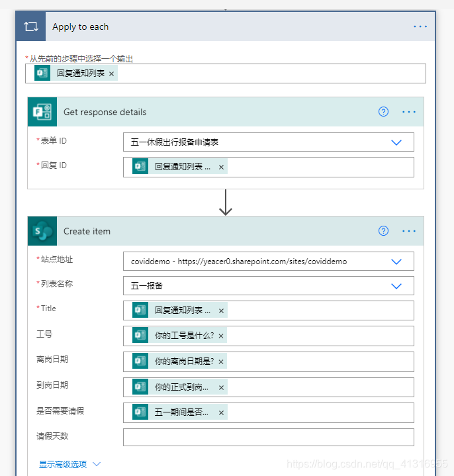
Task: Open the Create item ellipsis menu
Action: point(409,231)
